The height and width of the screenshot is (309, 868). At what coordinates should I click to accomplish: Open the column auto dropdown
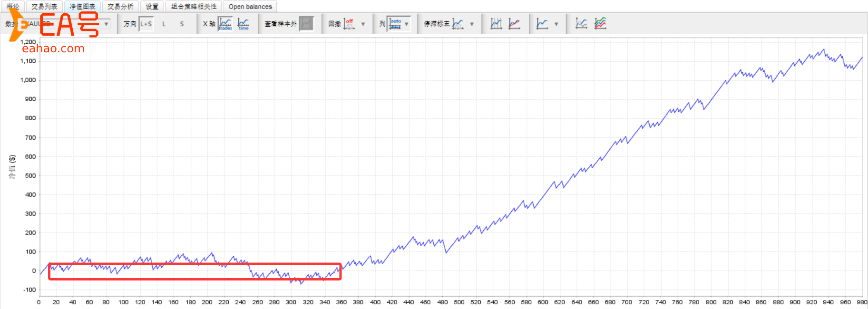400,24
